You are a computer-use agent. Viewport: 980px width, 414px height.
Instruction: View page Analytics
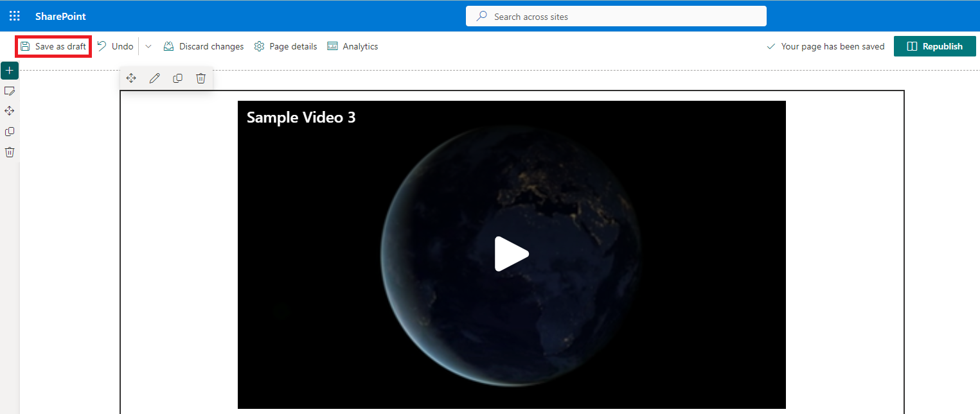coord(352,46)
